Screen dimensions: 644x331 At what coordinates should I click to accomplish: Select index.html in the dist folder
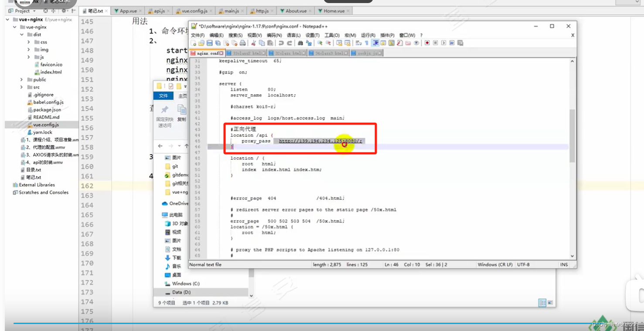point(48,72)
